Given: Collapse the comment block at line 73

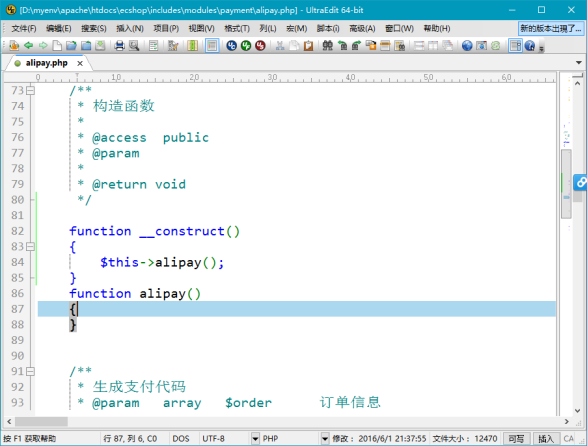Looking at the screenshot, I should tap(31, 90).
